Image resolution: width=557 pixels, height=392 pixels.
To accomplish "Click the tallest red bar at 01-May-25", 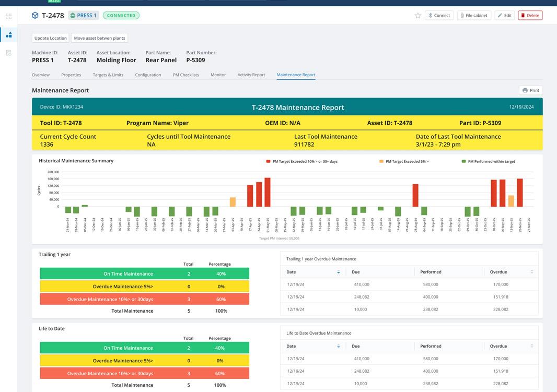I will click(x=268, y=192).
